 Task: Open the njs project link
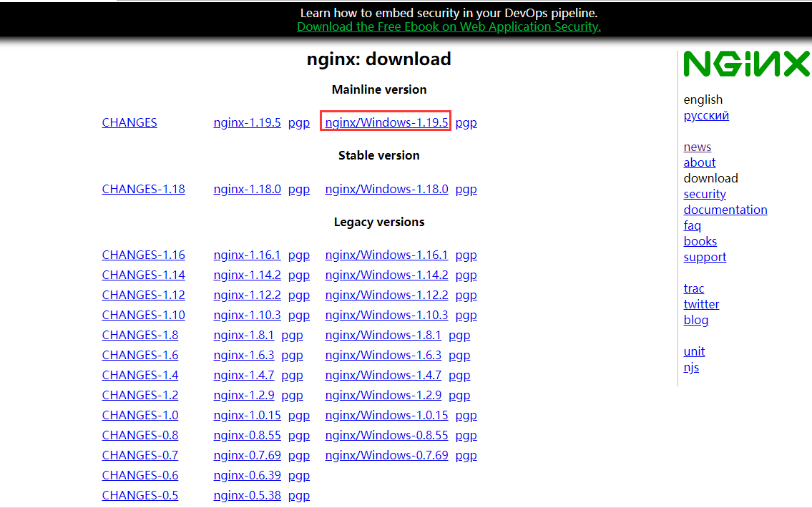pyautogui.click(x=691, y=367)
